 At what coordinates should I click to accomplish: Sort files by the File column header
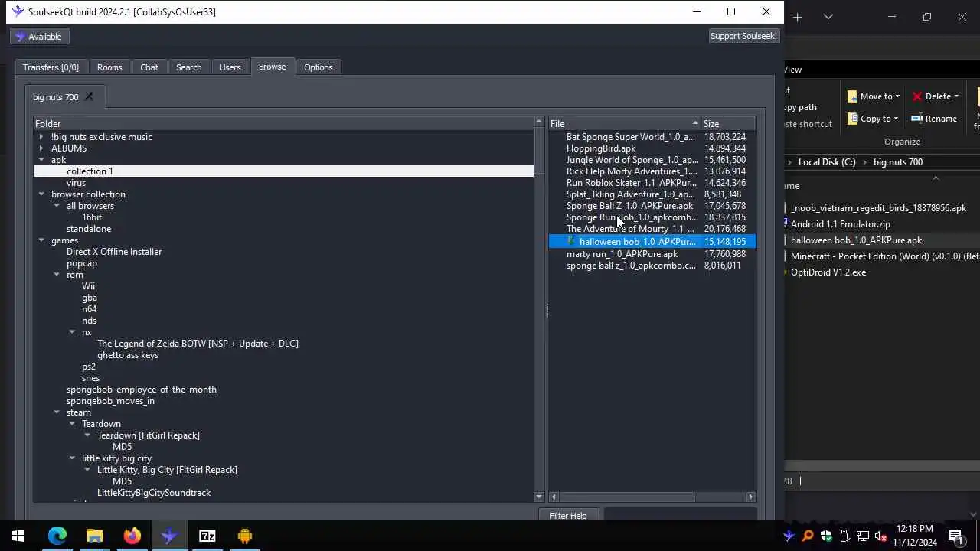tap(625, 124)
